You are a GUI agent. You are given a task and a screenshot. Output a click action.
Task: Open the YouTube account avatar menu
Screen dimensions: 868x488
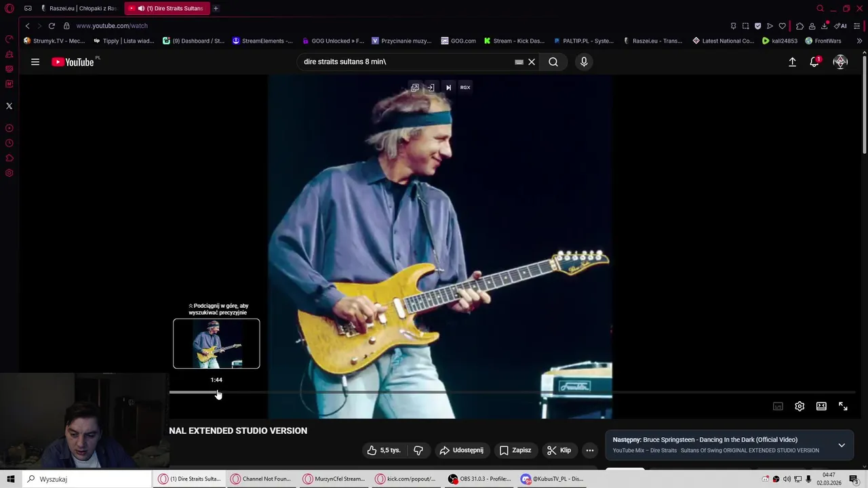[x=840, y=62]
